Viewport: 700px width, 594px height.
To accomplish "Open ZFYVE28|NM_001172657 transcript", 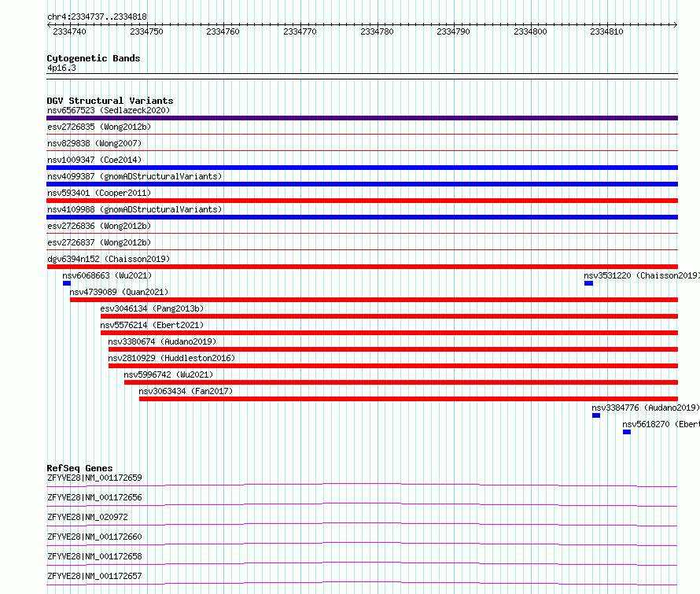I will pyautogui.click(x=94, y=576).
